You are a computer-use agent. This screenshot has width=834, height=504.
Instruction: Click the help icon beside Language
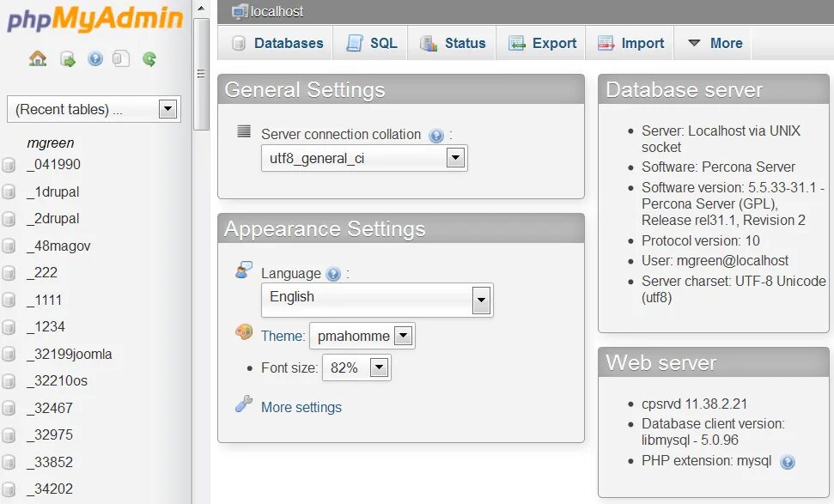(x=333, y=275)
